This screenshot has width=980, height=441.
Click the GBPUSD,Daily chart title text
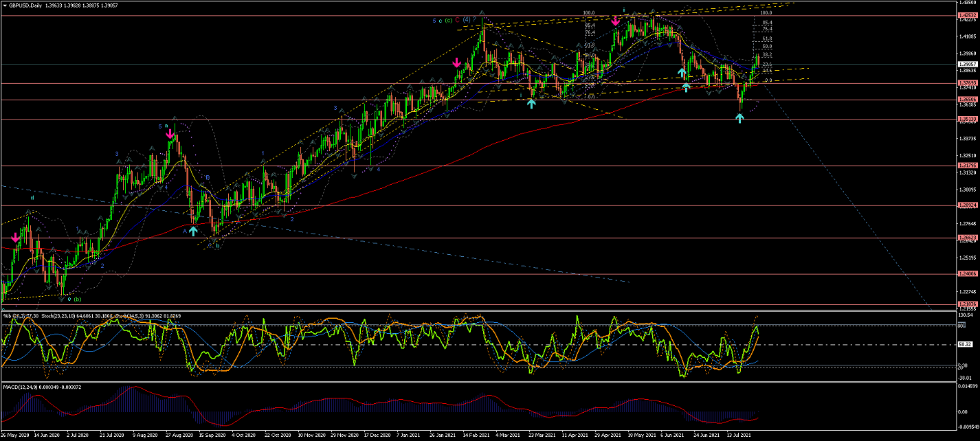tap(25, 4)
